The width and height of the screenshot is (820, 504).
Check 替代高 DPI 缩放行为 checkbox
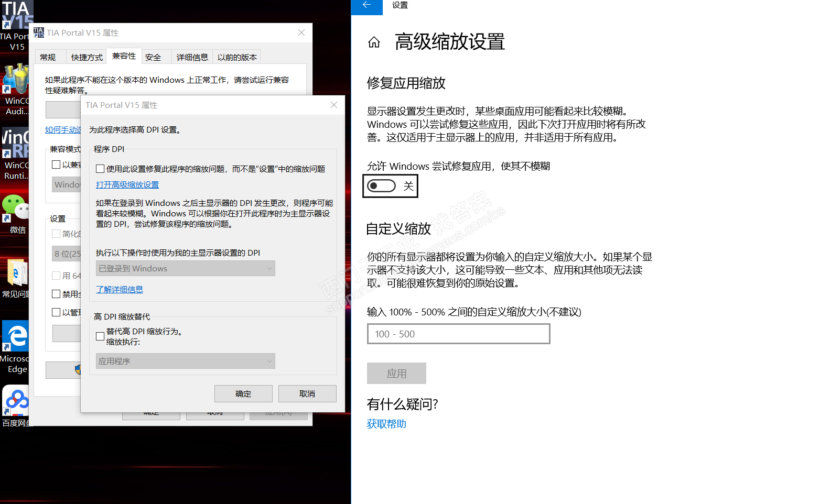[100, 336]
